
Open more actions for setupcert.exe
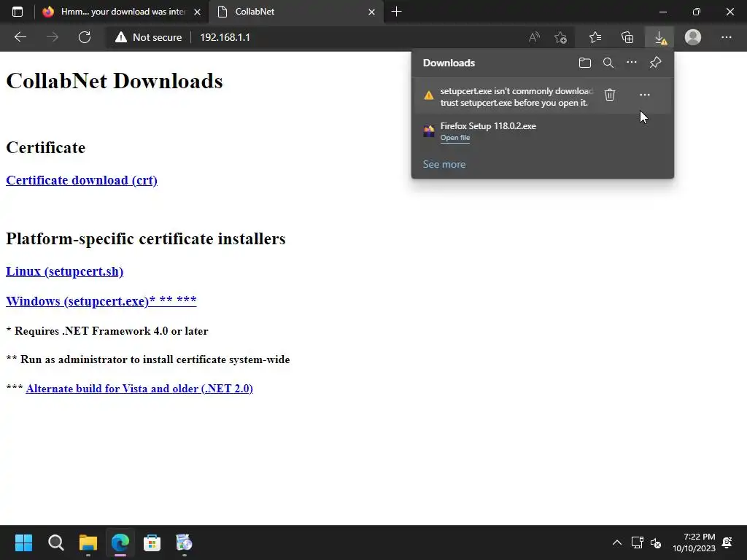645,95
